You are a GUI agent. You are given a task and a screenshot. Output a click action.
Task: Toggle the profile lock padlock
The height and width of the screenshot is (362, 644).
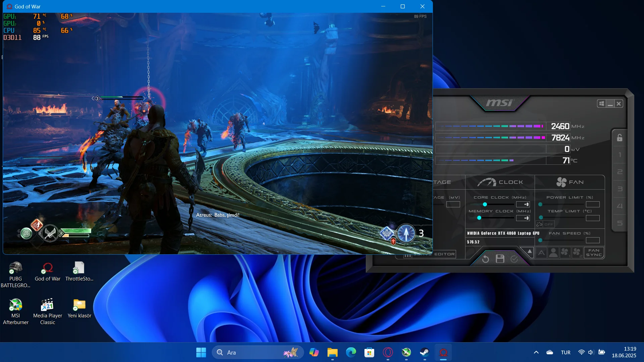620,138
